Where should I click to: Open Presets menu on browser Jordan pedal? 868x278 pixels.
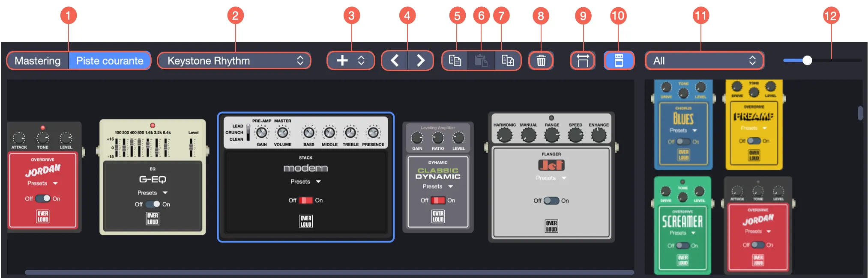[x=758, y=231]
